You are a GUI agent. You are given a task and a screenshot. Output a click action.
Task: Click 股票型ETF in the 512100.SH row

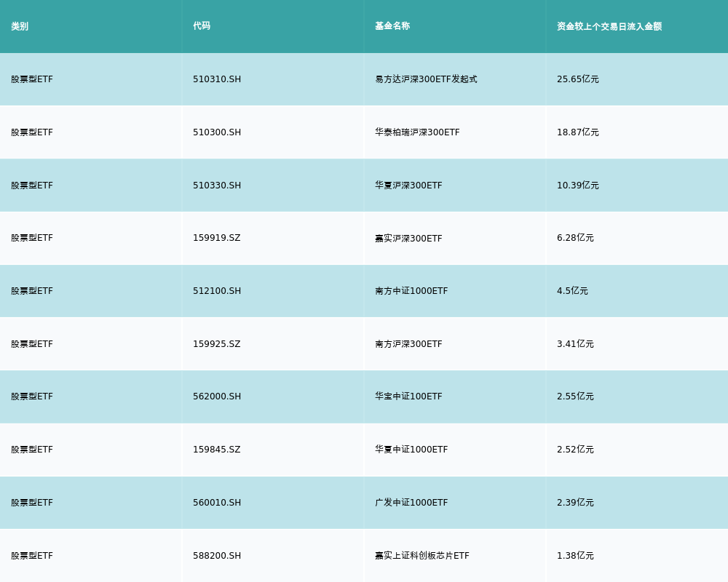32,291
